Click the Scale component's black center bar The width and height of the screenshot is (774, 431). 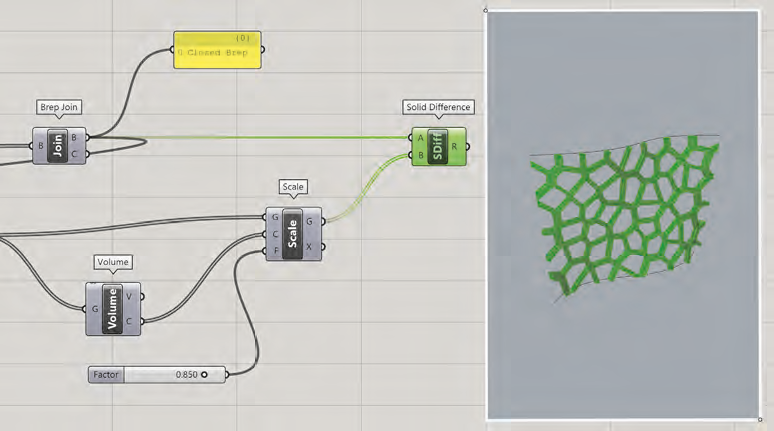coord(293,233)
